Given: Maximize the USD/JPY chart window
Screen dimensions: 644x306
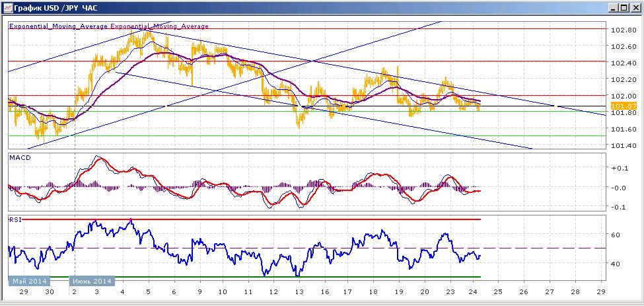Looking at the screenshot, I should tap(624, 7).
